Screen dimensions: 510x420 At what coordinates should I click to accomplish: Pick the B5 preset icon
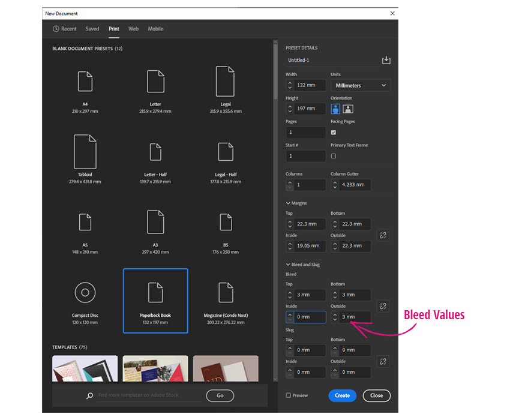click(x=226, y=222)
